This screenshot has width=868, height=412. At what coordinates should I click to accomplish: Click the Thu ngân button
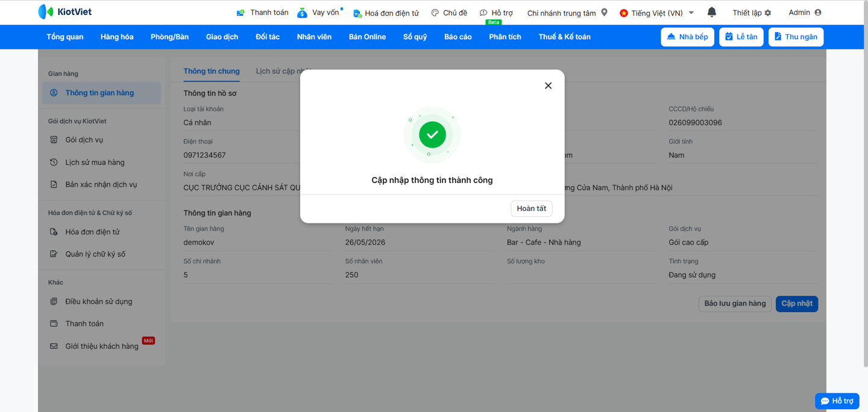click(796, 37)
